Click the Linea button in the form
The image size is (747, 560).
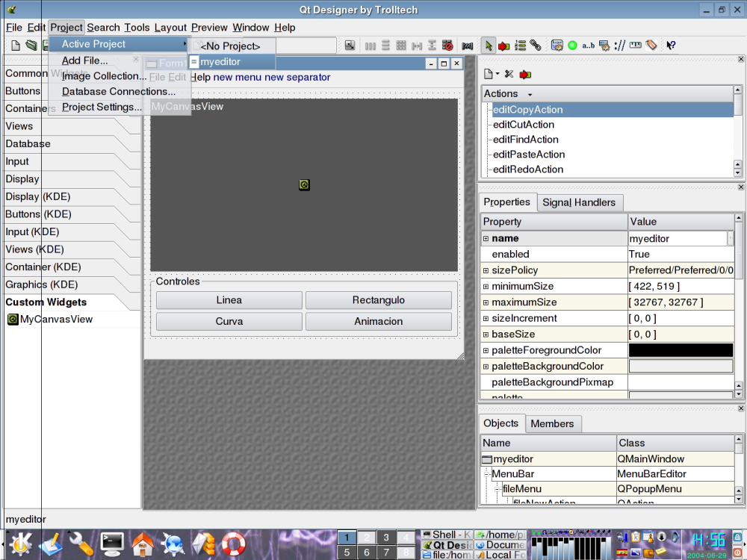tap(229, 300)
